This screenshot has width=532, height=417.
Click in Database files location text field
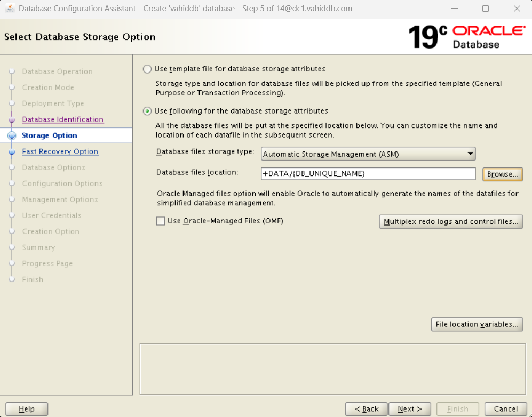coord(368,174)
